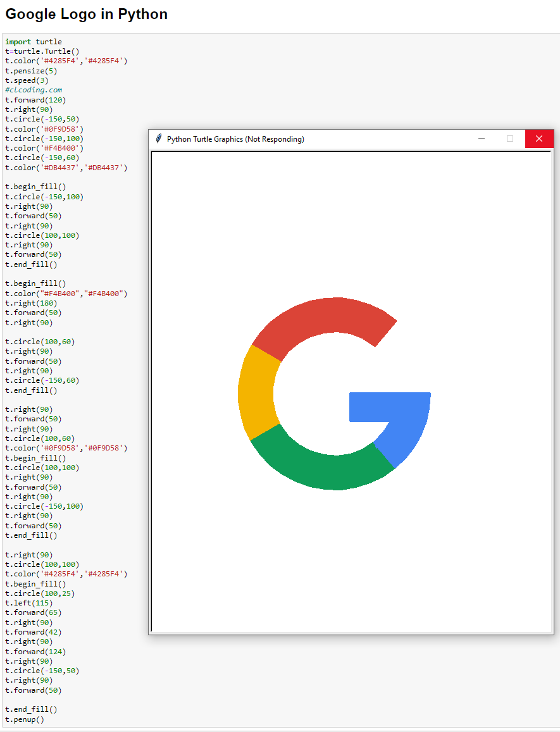Click the 't.forward(124)' code line

(x=35, y=652)
